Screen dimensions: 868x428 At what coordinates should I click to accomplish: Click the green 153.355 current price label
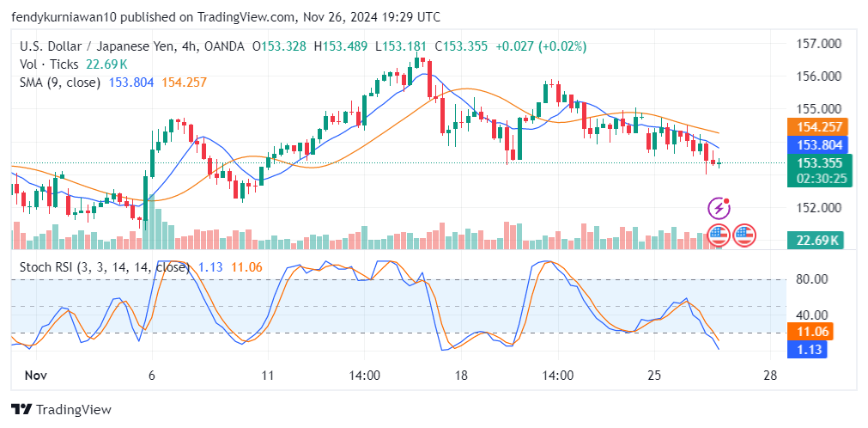(820, 163)
